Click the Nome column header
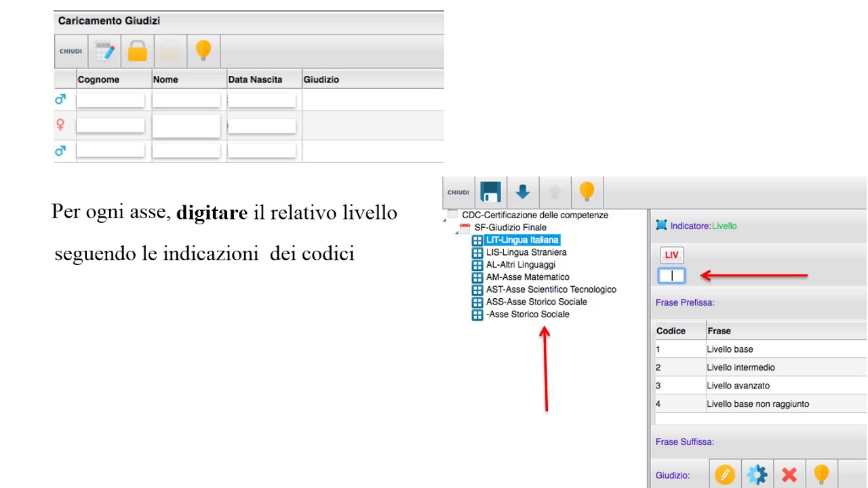Image resolution: width=868 pixels, height=488 pixels. [189, 79]
